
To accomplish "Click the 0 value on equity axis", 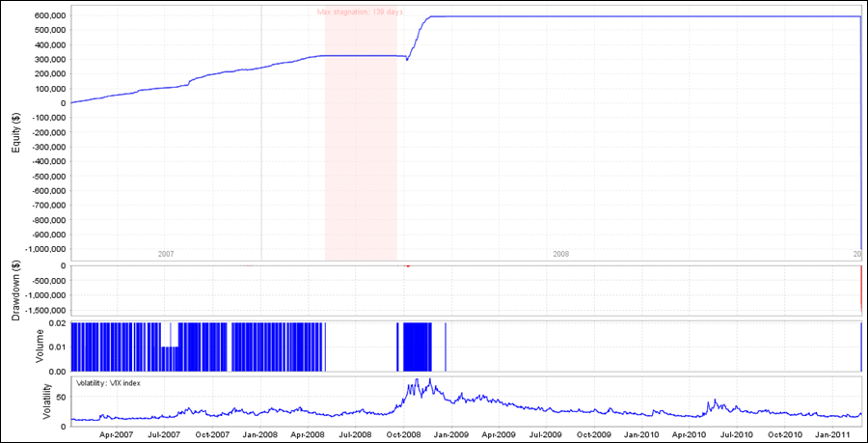I will coord(63,103).
